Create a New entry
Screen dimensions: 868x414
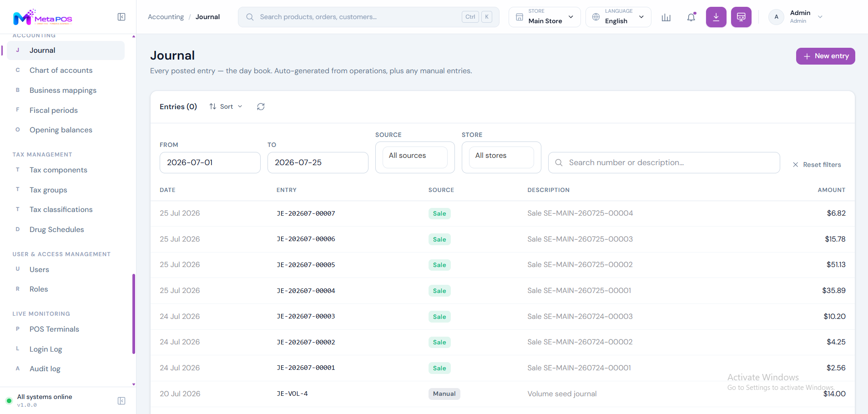pyautogui.click(x=825, y=56)
